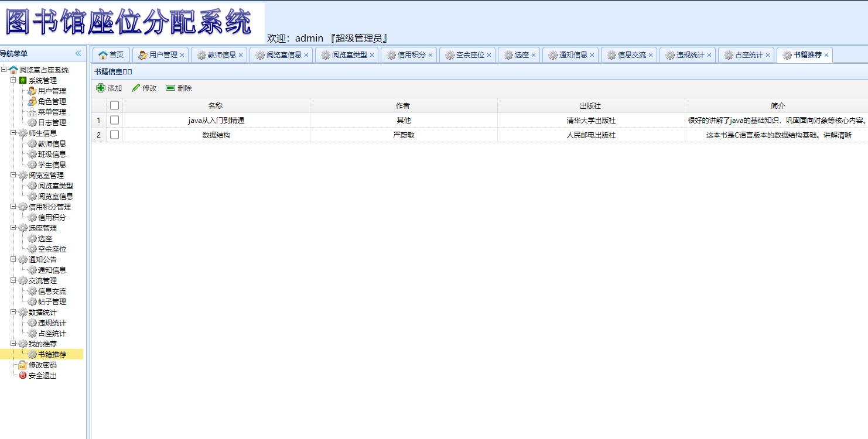Click the 菜单管理 icon in the sidebar
Image resolution: width=868 pixels, height=439 pixels.
point(31,112)
